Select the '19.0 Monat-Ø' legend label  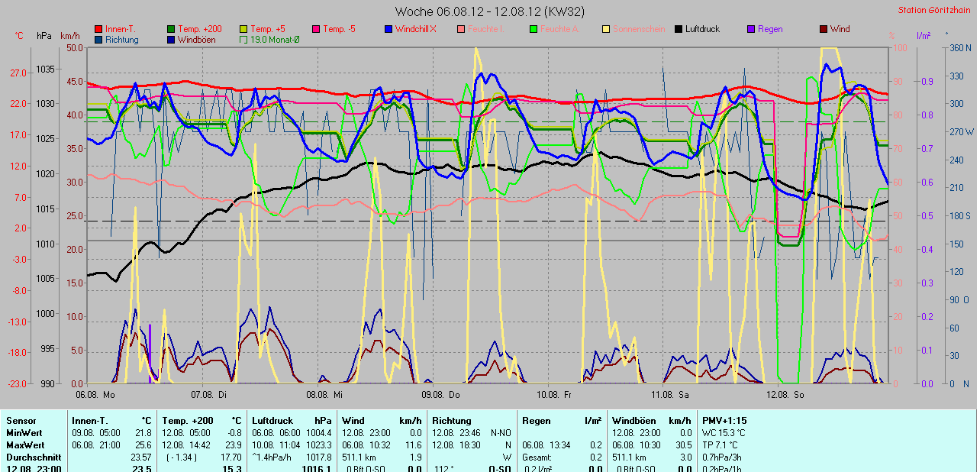click(275, 39)
